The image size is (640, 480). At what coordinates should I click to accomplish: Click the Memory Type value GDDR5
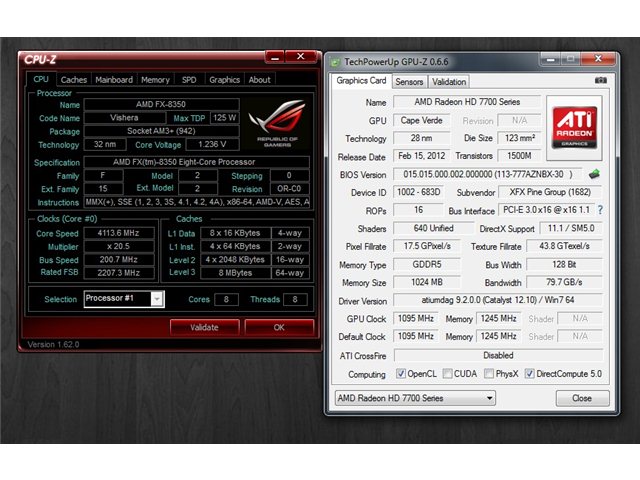point(427,264)
